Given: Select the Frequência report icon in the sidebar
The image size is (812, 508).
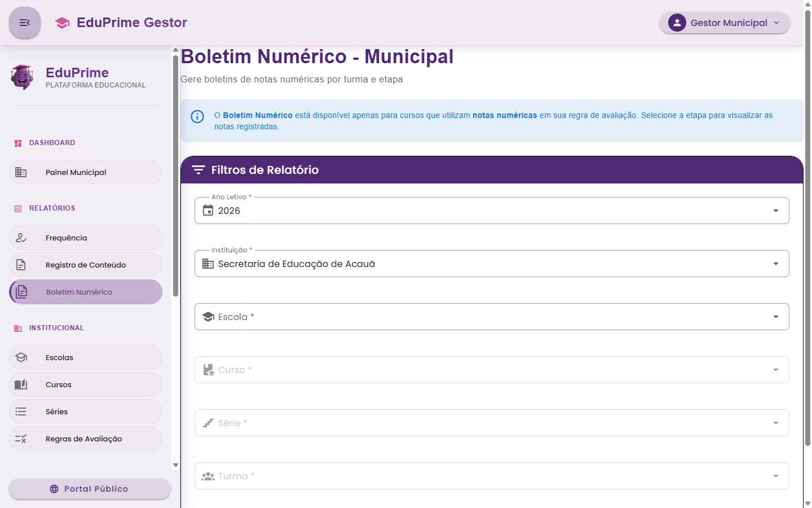Looking at the screenshot, I should (x=21, y=237).
